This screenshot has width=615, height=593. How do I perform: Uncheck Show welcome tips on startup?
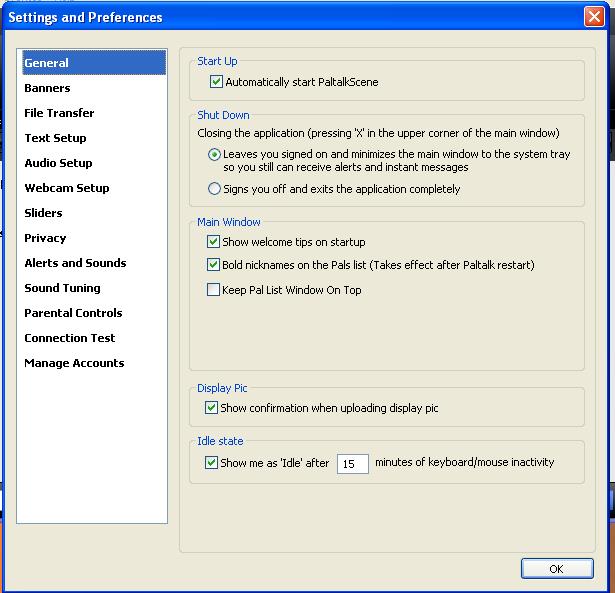(213, 242)
